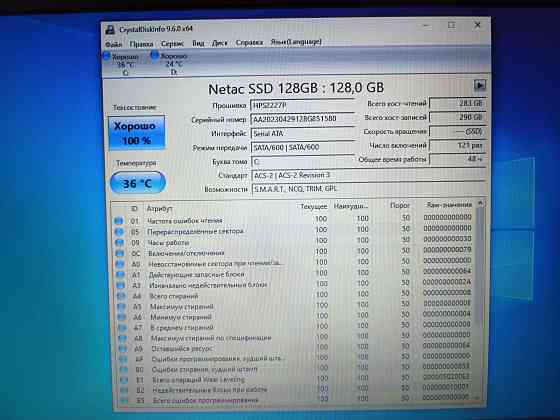Click status icon for attribute A8 row

(122, 338)
